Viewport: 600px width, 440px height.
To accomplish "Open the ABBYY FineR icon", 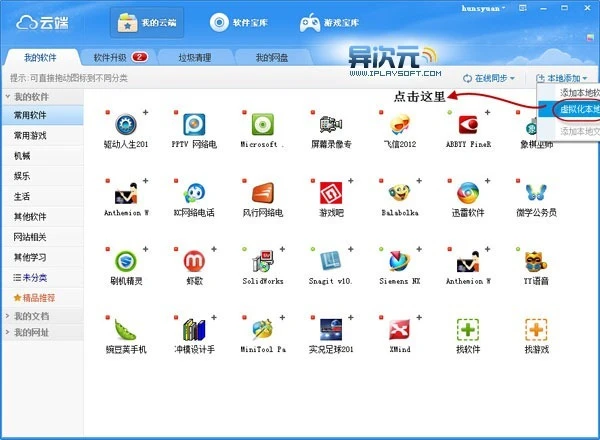I will click(468, 124).
